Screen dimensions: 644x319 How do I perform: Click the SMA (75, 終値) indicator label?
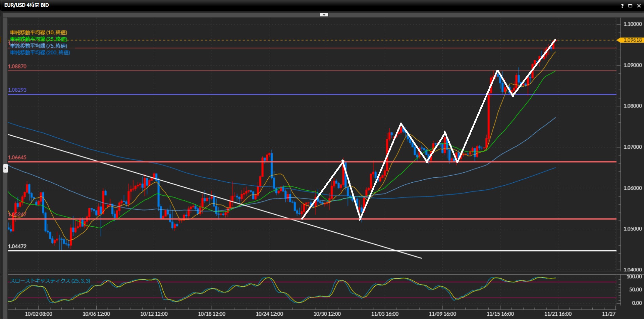coord(39,46)
